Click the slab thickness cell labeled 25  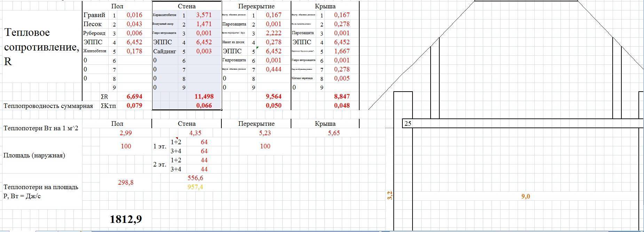pos(408,123)
